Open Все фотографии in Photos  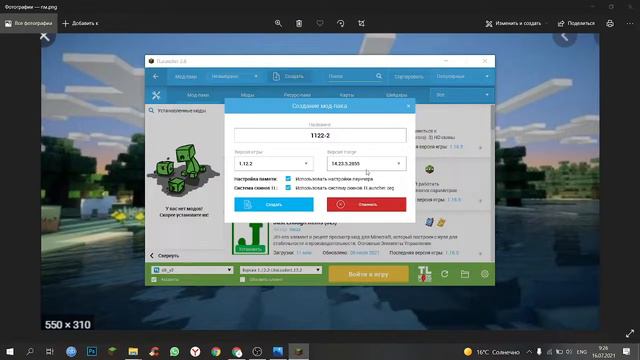(29, 23)
